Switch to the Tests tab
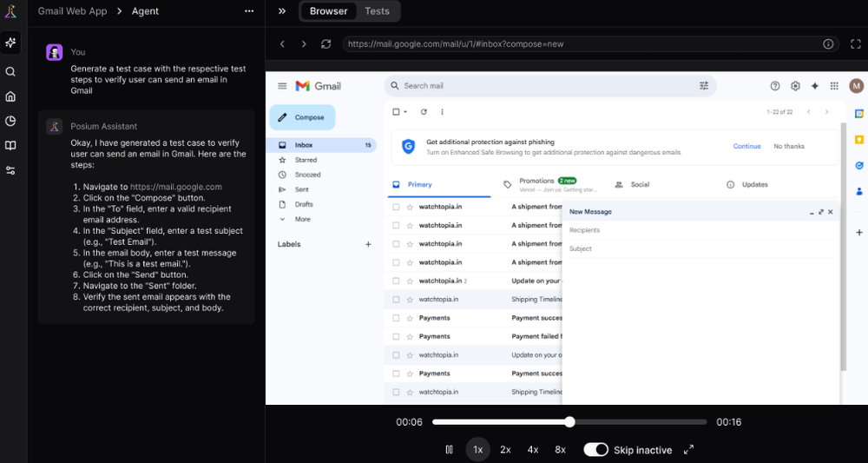Image resolution: width=868 pixels, height=463 pixels. tap(377, 11)
